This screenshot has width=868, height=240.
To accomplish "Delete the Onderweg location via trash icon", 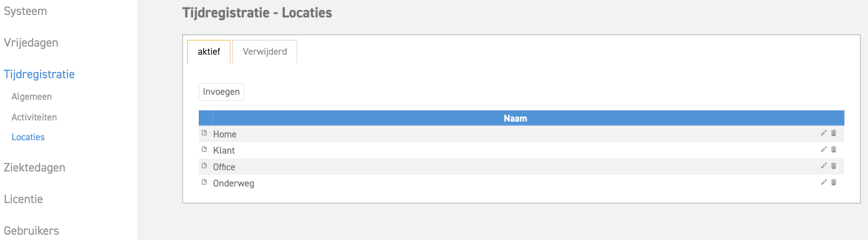I will pos(834,182).
